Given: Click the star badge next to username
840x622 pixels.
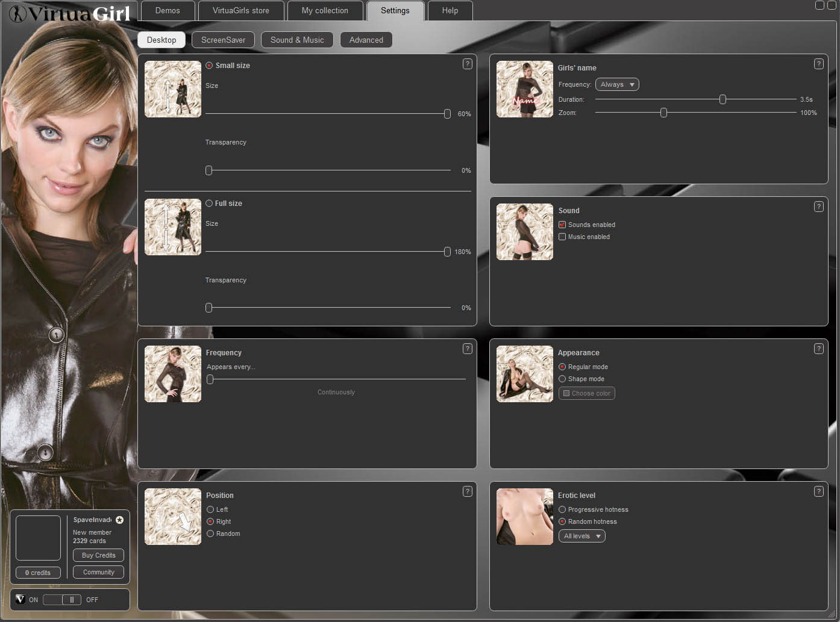Looking at the screenshot, I should pyautogui.click(x=119, y=520).
